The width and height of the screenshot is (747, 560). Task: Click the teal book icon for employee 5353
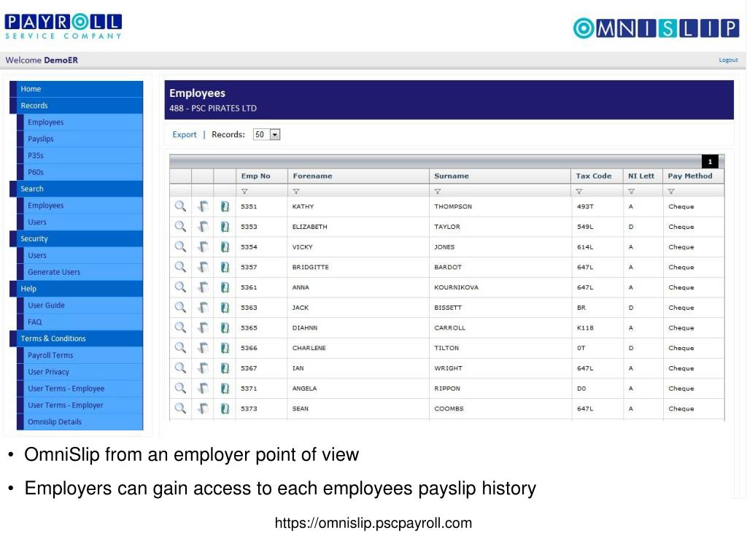(x=225, y=227)
